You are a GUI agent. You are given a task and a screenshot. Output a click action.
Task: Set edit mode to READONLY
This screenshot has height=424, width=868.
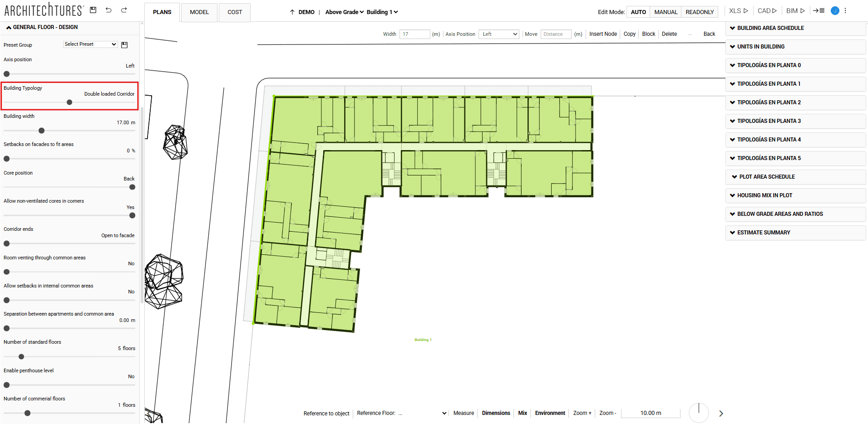tap(699, 12)
